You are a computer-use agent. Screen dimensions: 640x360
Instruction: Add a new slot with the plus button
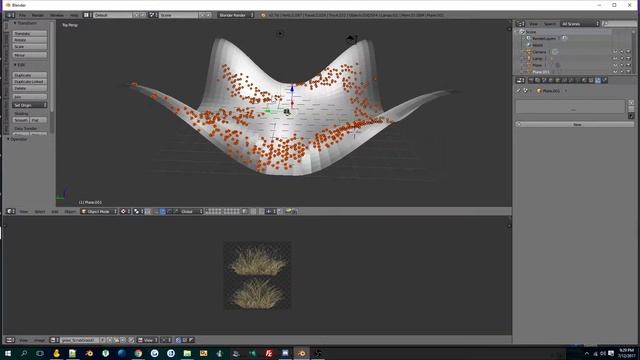click(x=631, y=103)
